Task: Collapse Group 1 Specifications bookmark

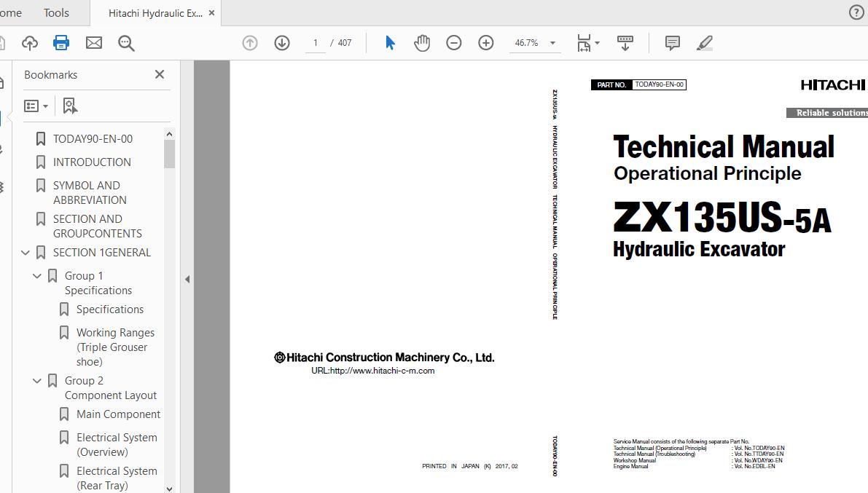Action: pos(37,276)
